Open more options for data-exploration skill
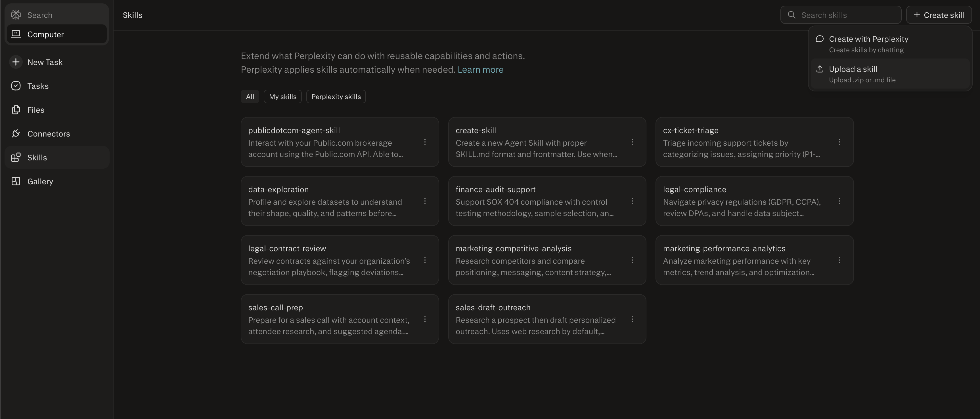980x419 pixels. point(425,201)
